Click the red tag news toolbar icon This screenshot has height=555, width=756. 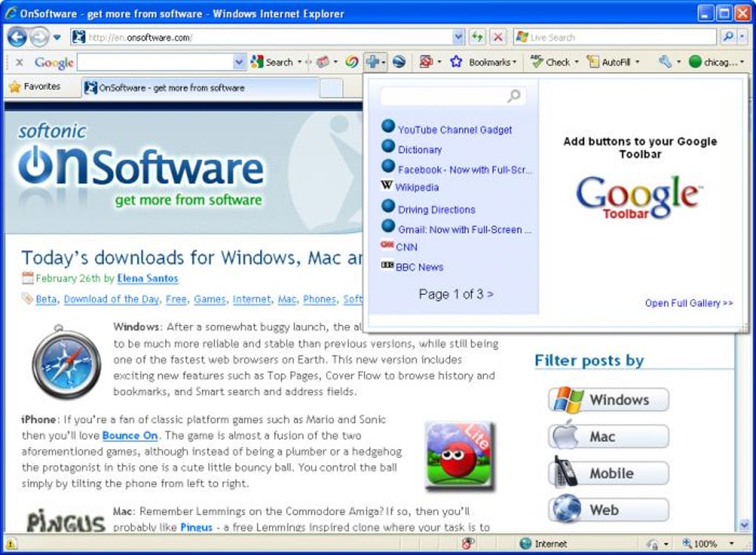pos(322,62)
